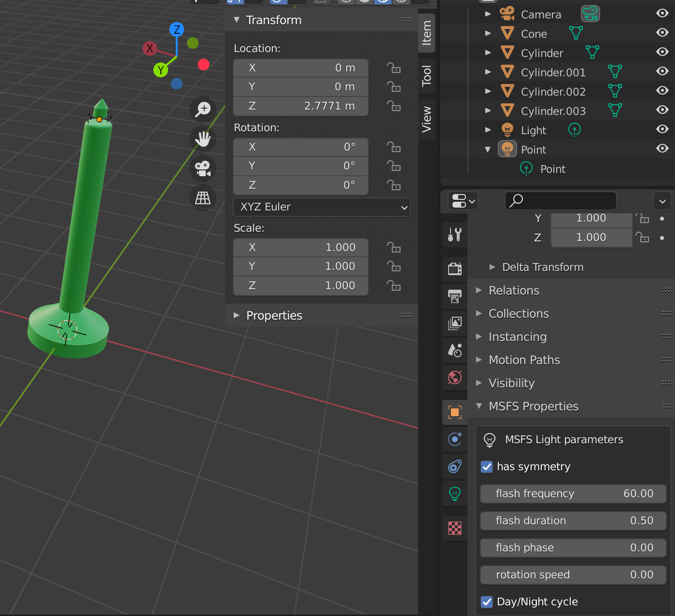Viewport: 675px width, 616px height.
Task: Activate the pan view hand icon
Action: click(x=203, y=139)
